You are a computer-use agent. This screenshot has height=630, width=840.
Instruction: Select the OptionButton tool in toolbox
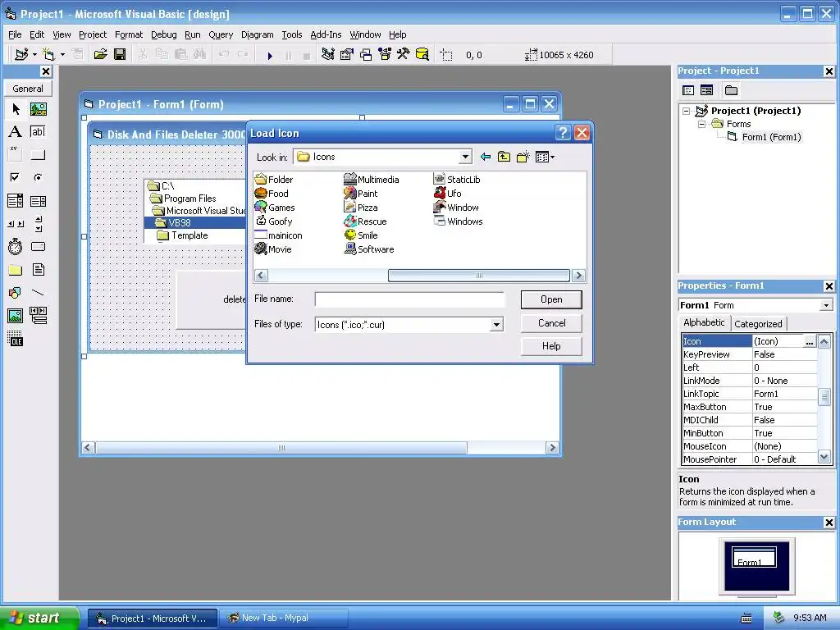tap(38, 177)
